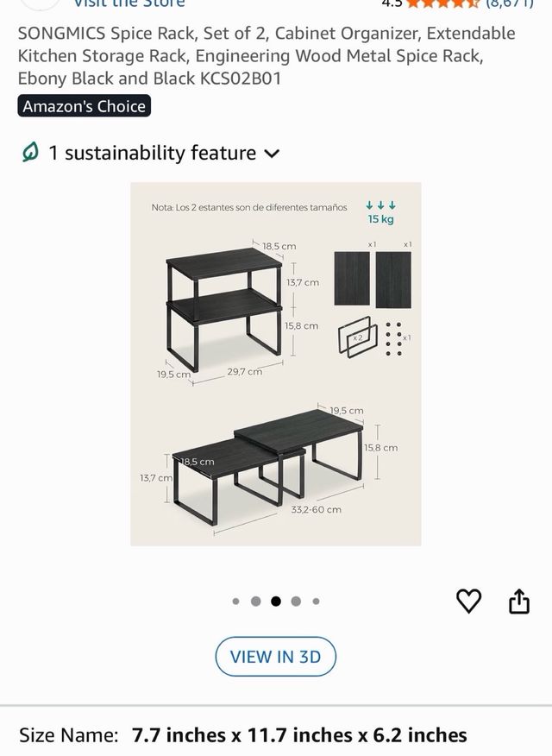Go to the first image carousel dot

click(236, 602)
